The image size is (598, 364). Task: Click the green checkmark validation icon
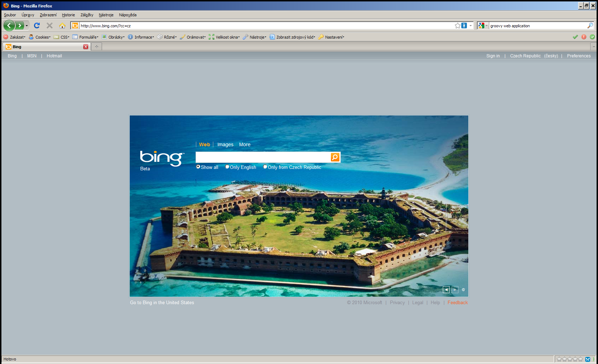pyautogui.click(x=575, y=37)
